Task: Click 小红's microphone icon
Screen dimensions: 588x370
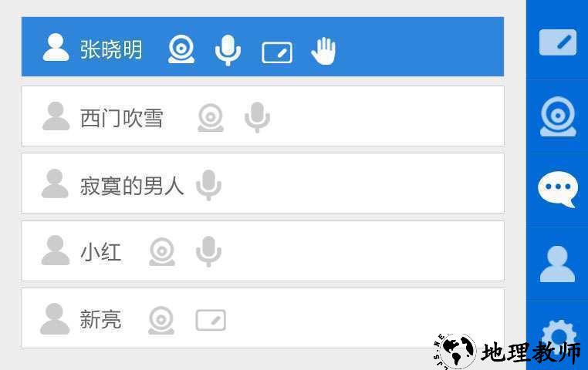Action: tap(209, 251)
